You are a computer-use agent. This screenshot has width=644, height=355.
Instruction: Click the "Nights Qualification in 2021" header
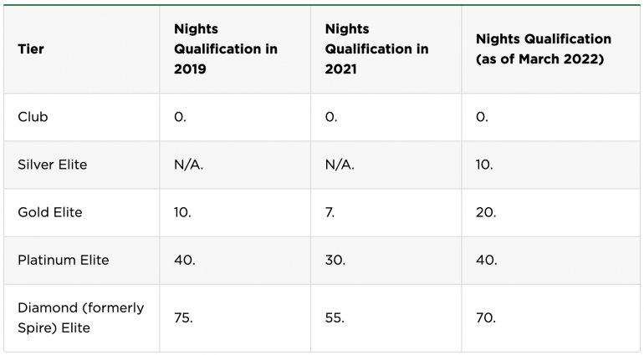[x=376, y=49]
